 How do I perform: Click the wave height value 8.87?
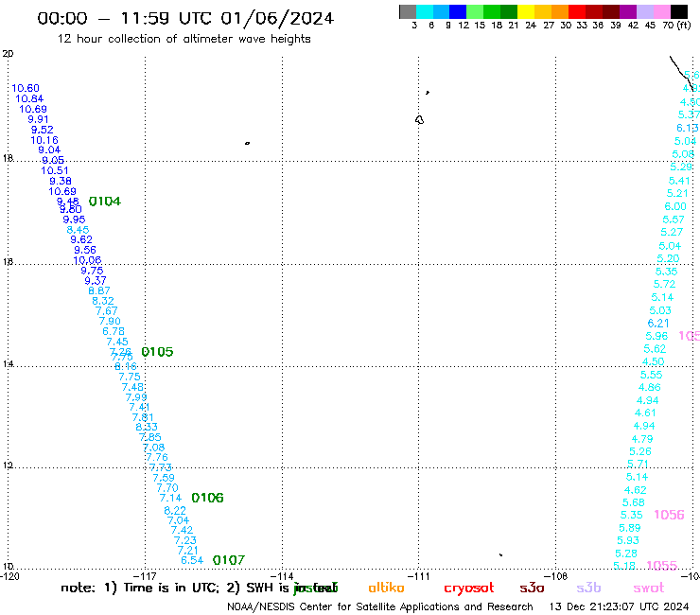point(99,290)
